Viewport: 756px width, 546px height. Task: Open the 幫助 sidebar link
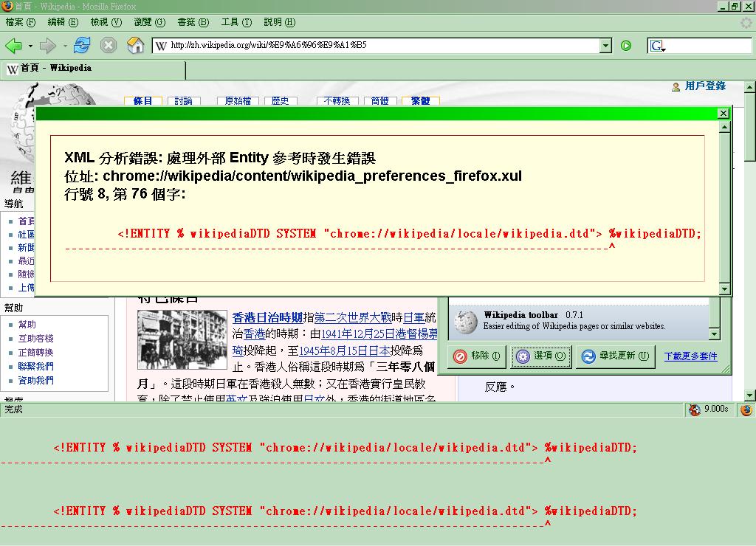point(27,325)
